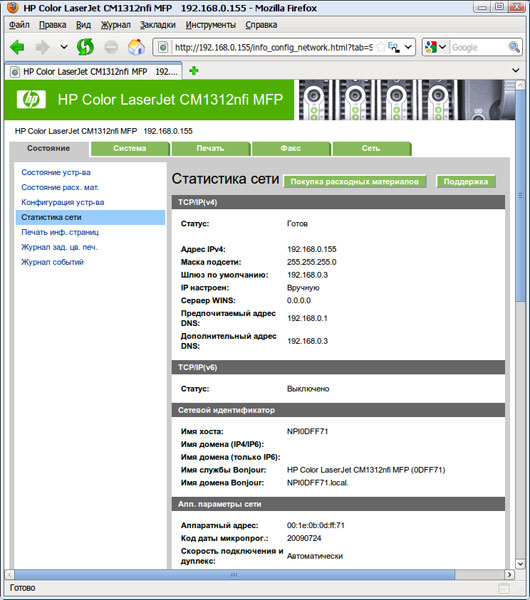The image size is (530, 600).
Task: Click the Готово status bar text
Action: point(23,588)
